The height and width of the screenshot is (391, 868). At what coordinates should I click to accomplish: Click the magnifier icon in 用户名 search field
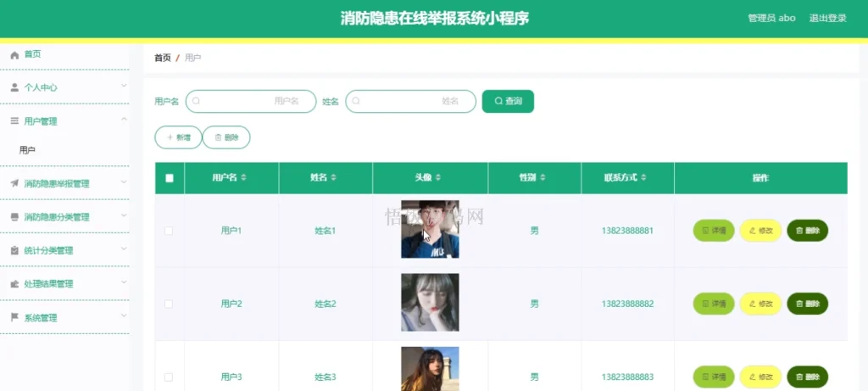tap(196, 101)
